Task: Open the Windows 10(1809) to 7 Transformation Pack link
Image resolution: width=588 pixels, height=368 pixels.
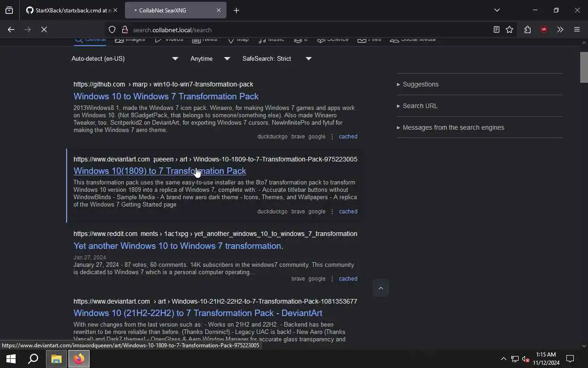Action: (x=160, y=171)
